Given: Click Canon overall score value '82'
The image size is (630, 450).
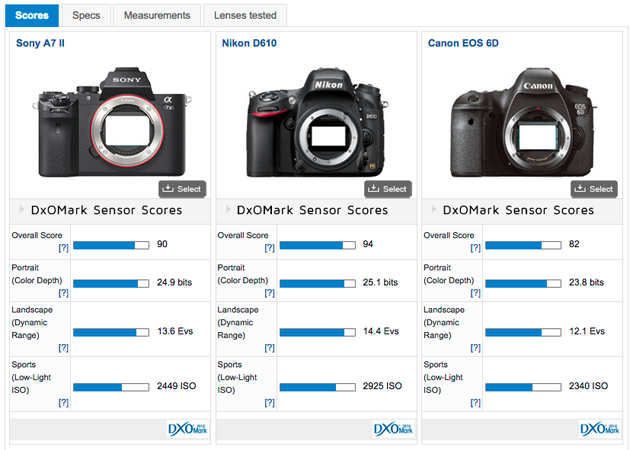Looking at the screenshot, I should [574, 244].
